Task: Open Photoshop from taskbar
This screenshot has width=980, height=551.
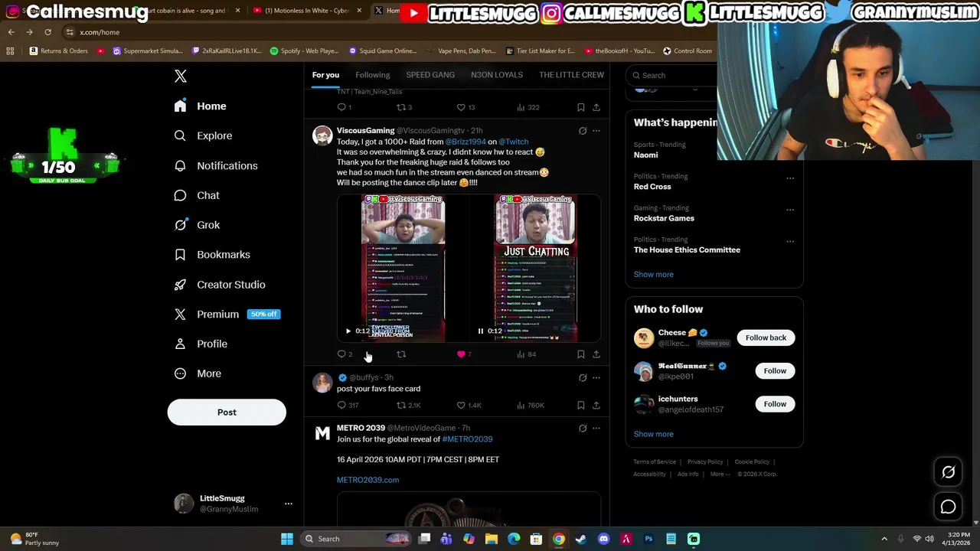Action: 648,539
